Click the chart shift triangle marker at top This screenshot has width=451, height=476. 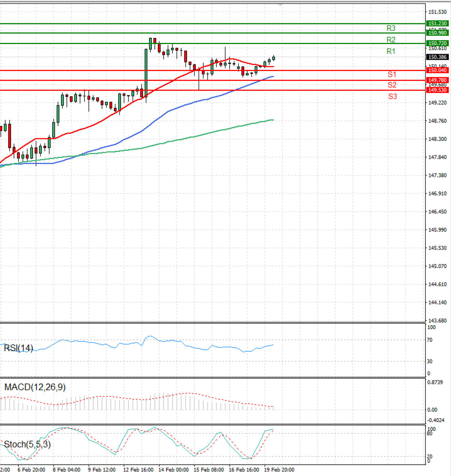pos(280,5)
